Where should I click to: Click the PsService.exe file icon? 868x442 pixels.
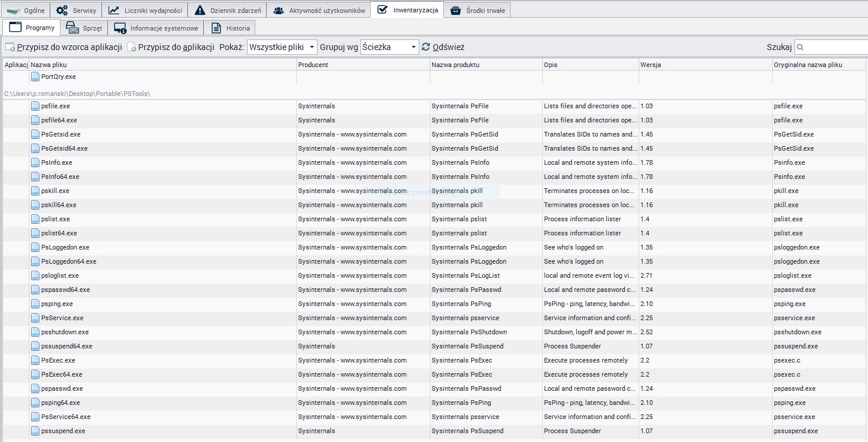point(35,318)
